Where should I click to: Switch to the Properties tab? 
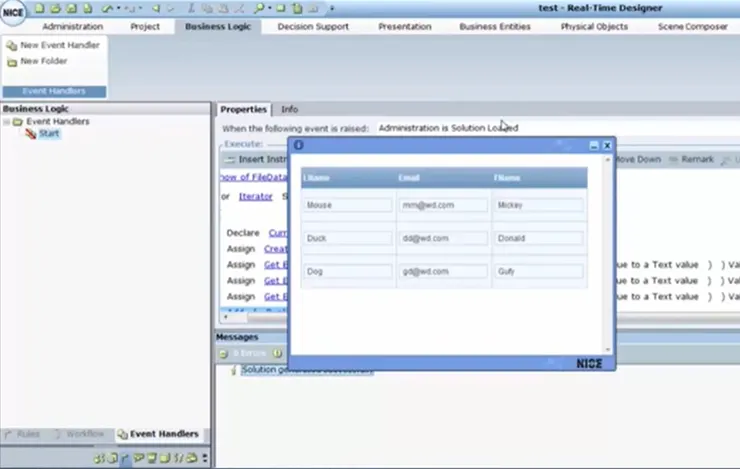point(244,109)
